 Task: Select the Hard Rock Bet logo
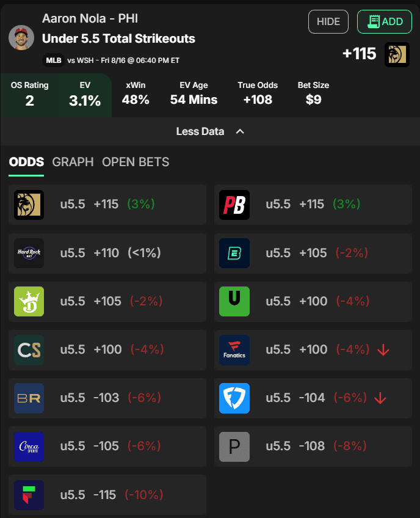click(29, 253)
